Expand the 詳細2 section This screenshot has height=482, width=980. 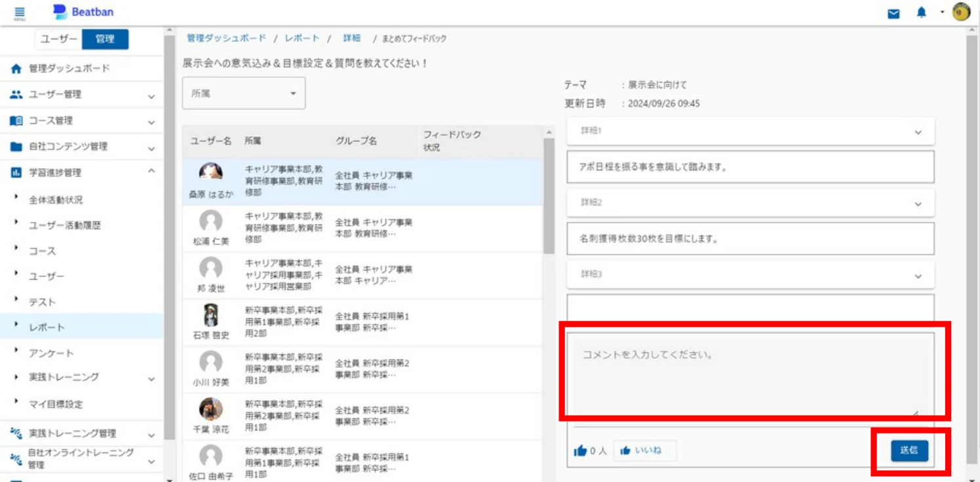coord(751,203)
